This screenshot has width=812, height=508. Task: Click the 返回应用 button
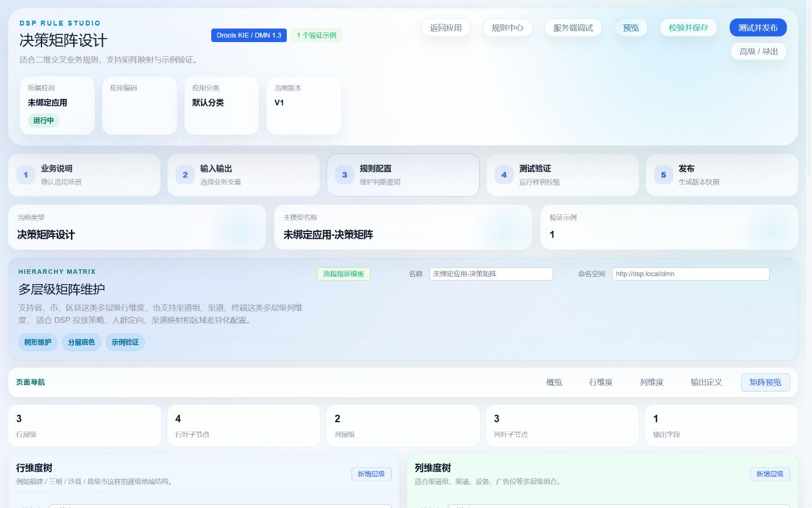coord(446,27)
